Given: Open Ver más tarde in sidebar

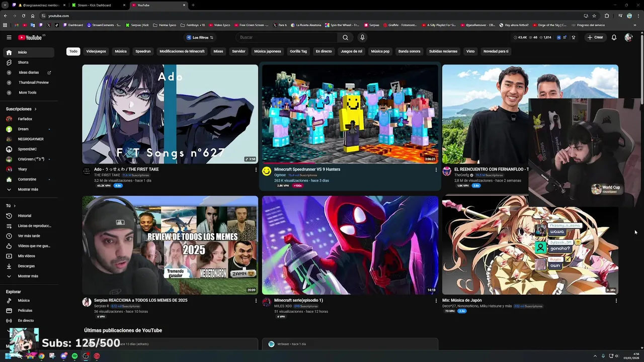Looking at the screenshot, I should (28, 236).
